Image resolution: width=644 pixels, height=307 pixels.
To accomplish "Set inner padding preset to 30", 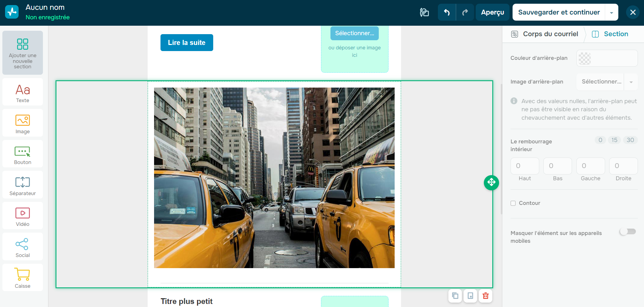I will pos(630,140).
